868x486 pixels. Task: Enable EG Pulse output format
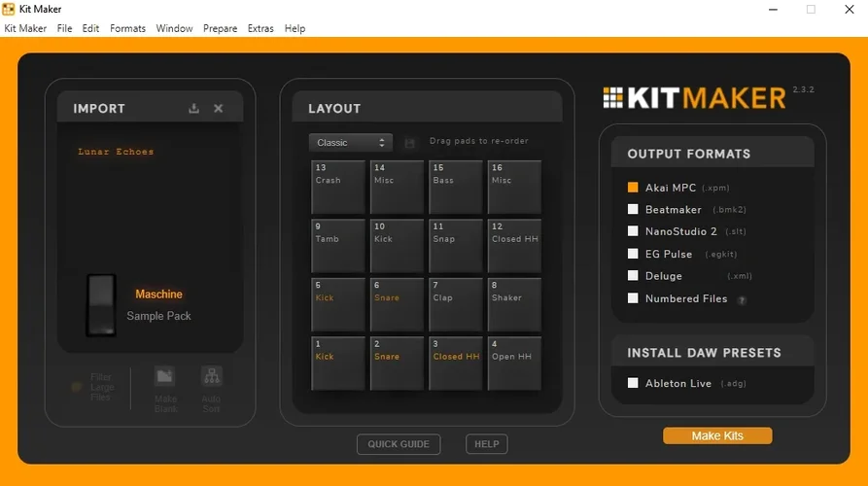click(x=633, y=254)
